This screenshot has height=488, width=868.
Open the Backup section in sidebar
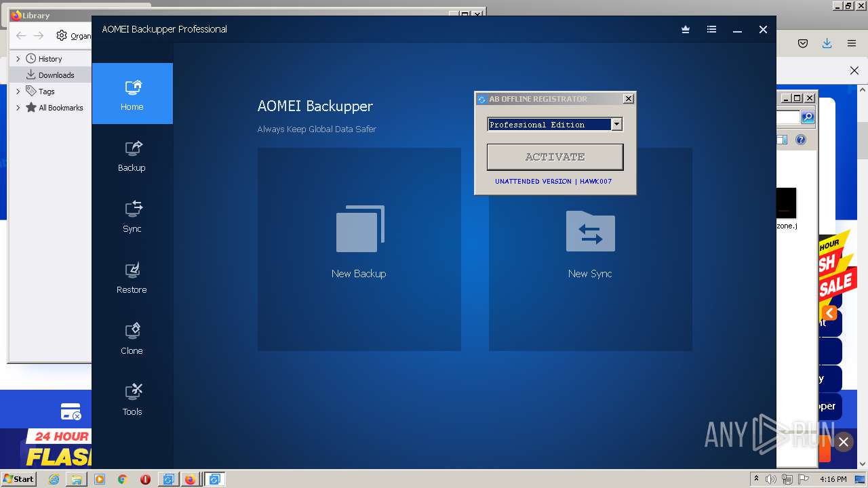point(132,155)
